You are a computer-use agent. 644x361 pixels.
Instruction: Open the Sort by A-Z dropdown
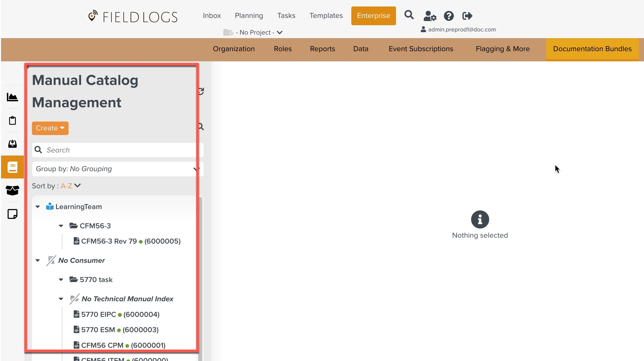(x=71, y=186)
